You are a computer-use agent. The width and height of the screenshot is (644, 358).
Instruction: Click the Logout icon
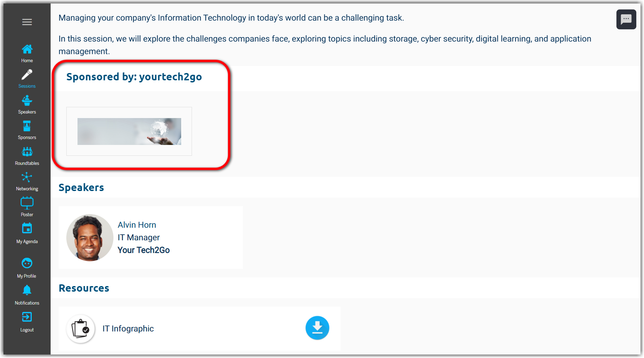(27, 317)
